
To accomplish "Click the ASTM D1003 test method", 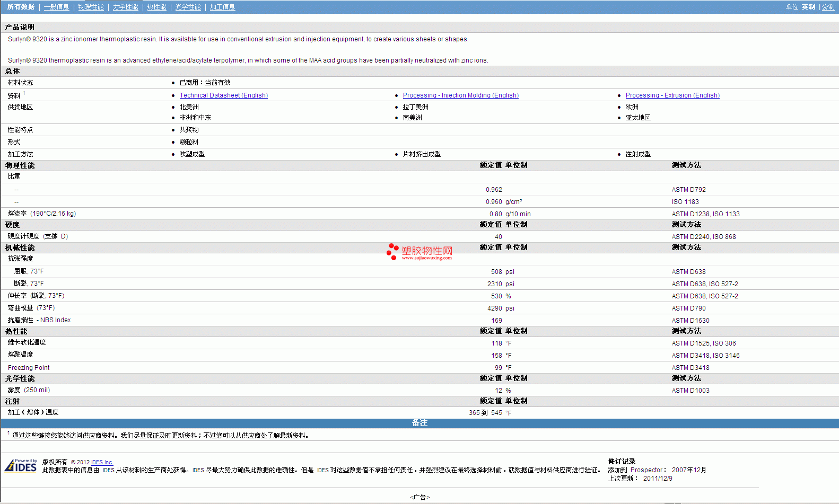I will (691, 391).
